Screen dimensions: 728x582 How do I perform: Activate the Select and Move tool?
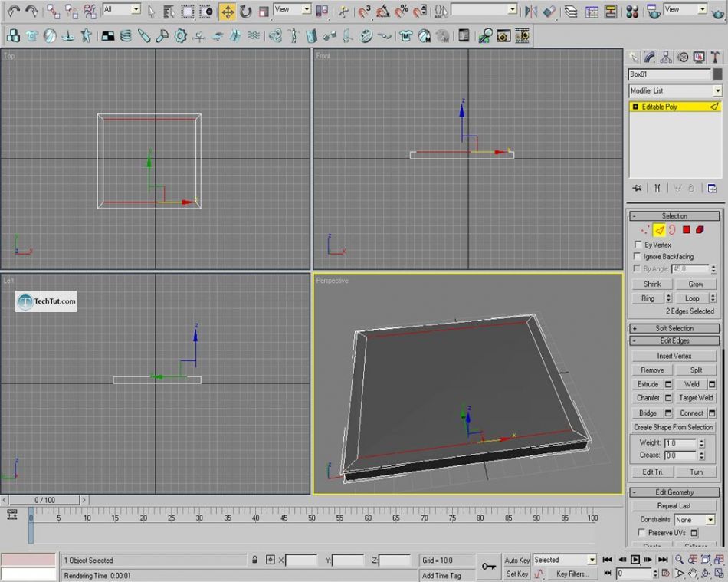228,12
